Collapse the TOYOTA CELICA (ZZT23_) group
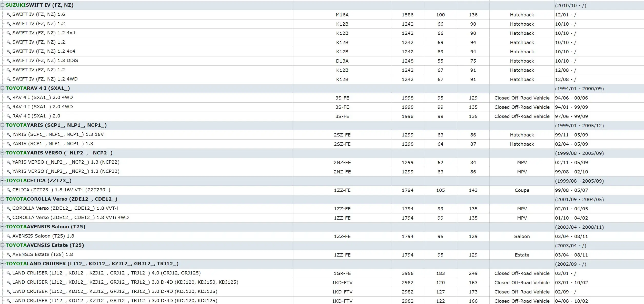Viewport: 644px width, 304px height. point(2,180)
